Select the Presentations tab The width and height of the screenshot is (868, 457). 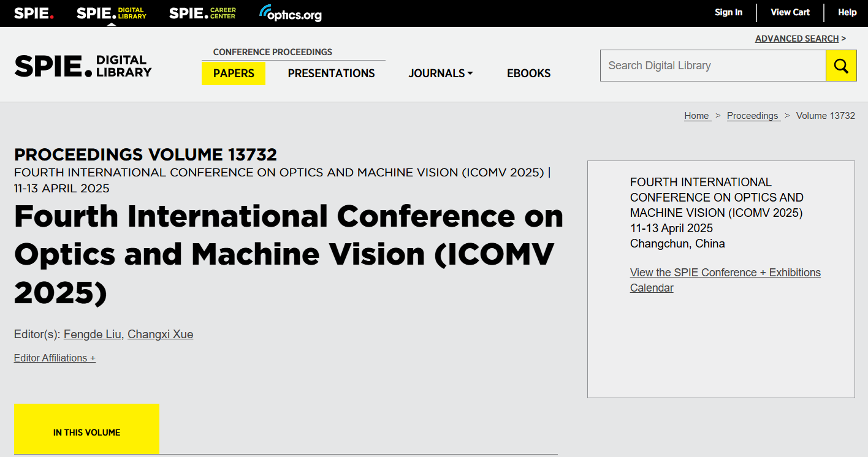pos(331,74)
